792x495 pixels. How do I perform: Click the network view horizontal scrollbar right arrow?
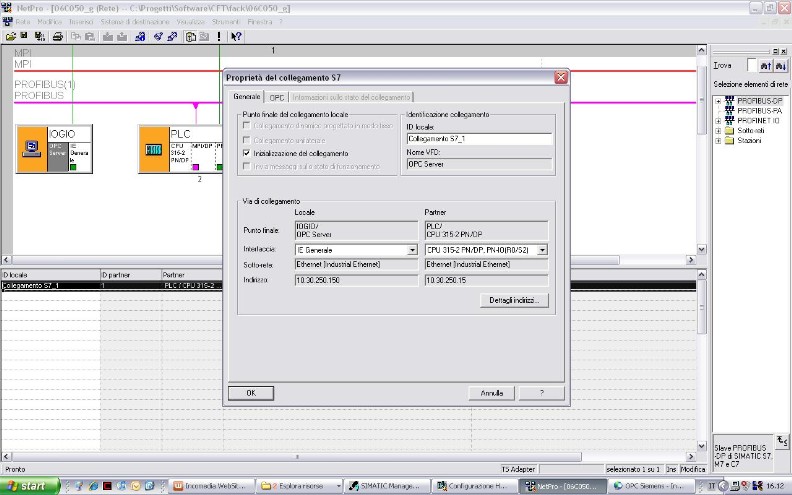point(691,260)
